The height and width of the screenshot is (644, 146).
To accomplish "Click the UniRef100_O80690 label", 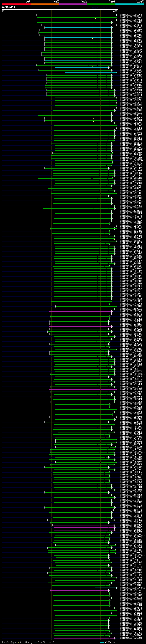I will point(131,326).
